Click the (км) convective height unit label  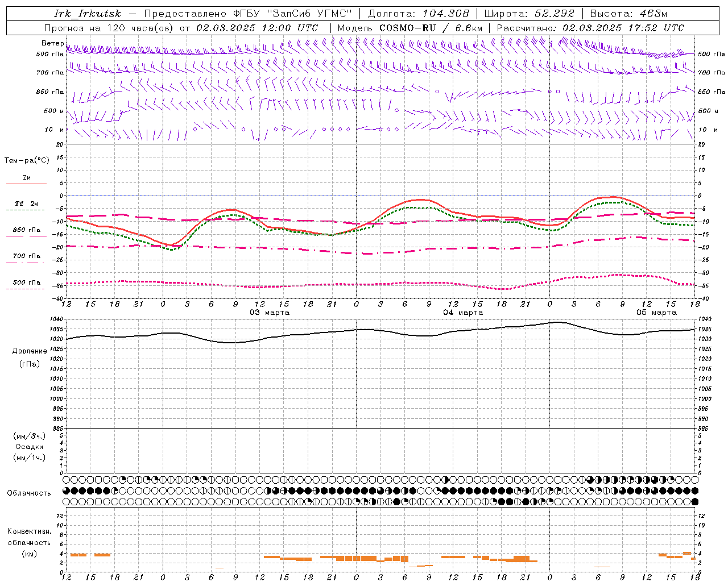tap(30, 554)
